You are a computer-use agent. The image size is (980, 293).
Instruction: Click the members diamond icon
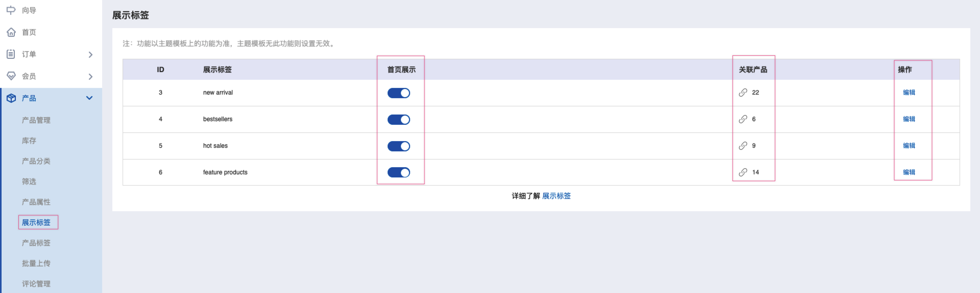pyautogui.click(x=11, y=76)
